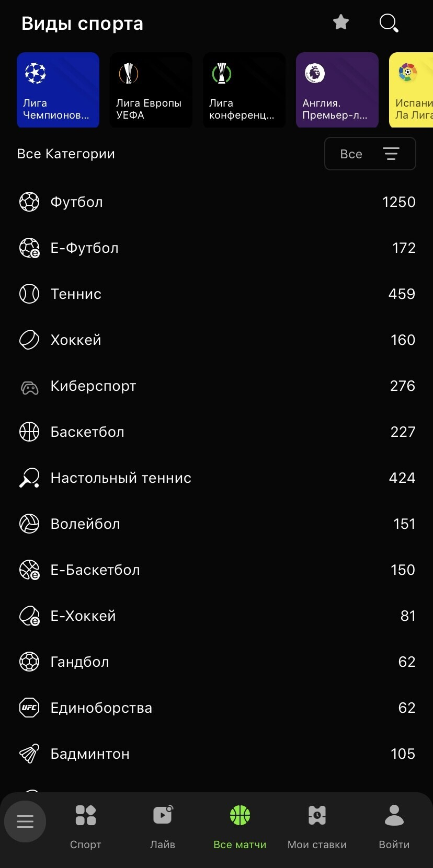Screen dimensions: 433x868
Task: Open the Волейбол category
Action: (216, 524)
